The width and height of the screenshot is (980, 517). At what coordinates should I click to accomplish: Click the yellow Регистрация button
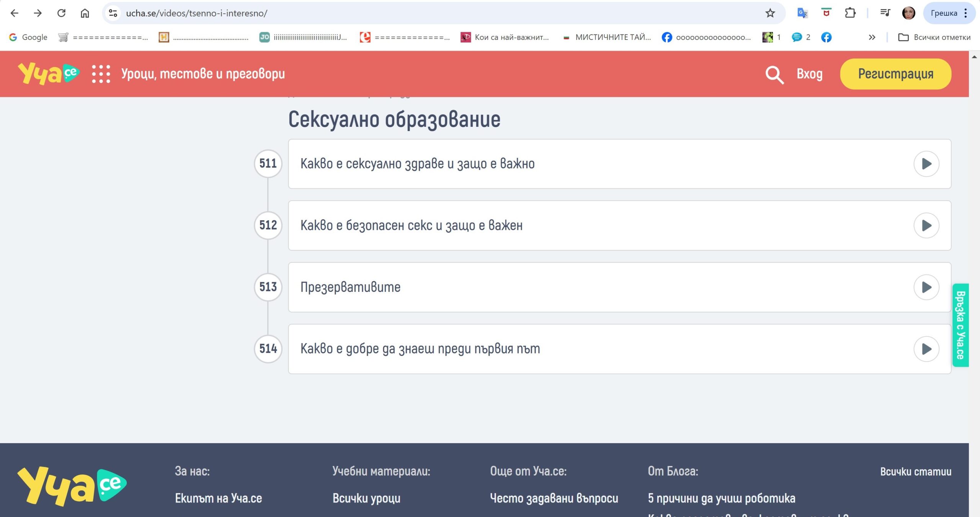[895, 74]
